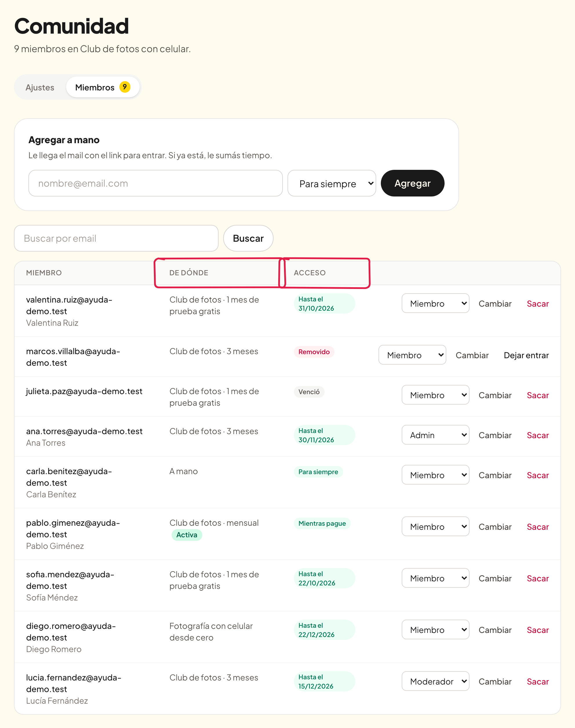Switch to the Ajustes tab
575x728 pixels.
[x=40, y=88]
